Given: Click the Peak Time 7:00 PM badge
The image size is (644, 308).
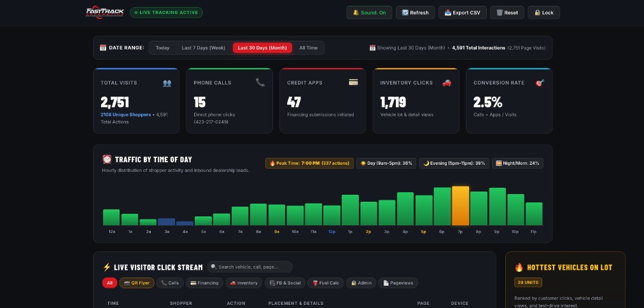Looking at the screenshot, I should [x=309, y=163].
